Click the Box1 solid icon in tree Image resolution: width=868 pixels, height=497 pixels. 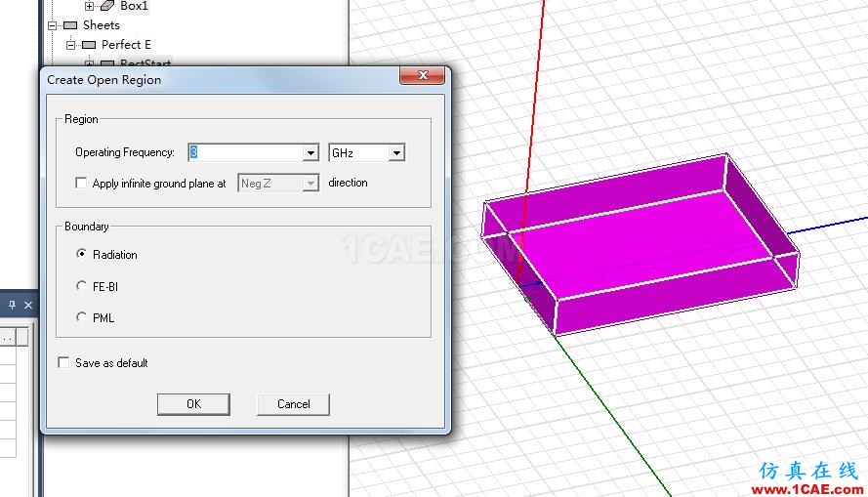[x=107, y=6]
